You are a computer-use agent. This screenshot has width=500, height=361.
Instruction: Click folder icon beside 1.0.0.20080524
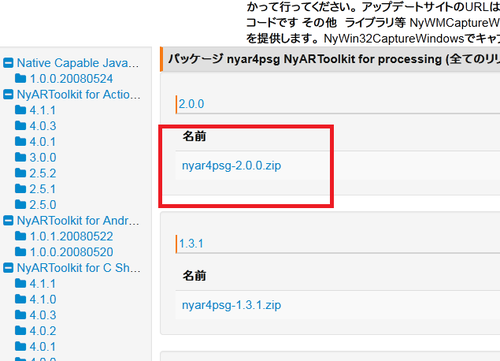click(x=21, y=78)
